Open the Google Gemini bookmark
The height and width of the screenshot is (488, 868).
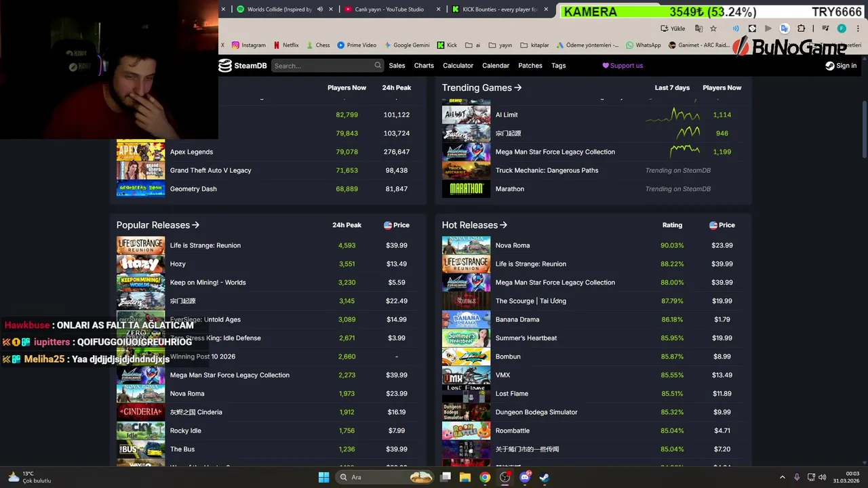point(407,45)
